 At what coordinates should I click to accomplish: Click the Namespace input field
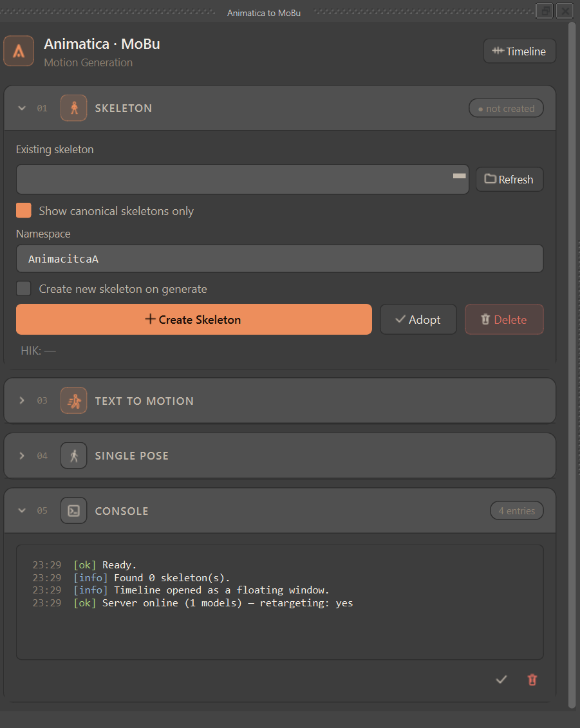point(279,259)
